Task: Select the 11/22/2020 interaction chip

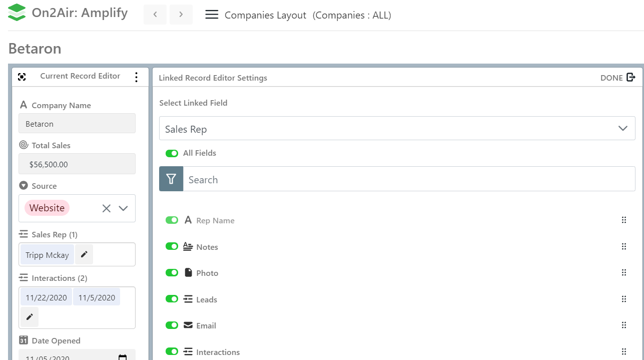Action: [x=46, y=297]
